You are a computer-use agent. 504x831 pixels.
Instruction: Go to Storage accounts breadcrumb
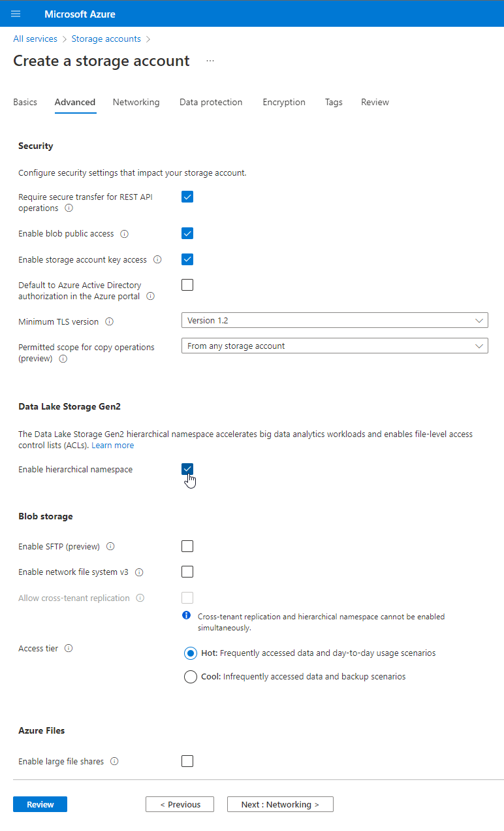pos(106,39)
